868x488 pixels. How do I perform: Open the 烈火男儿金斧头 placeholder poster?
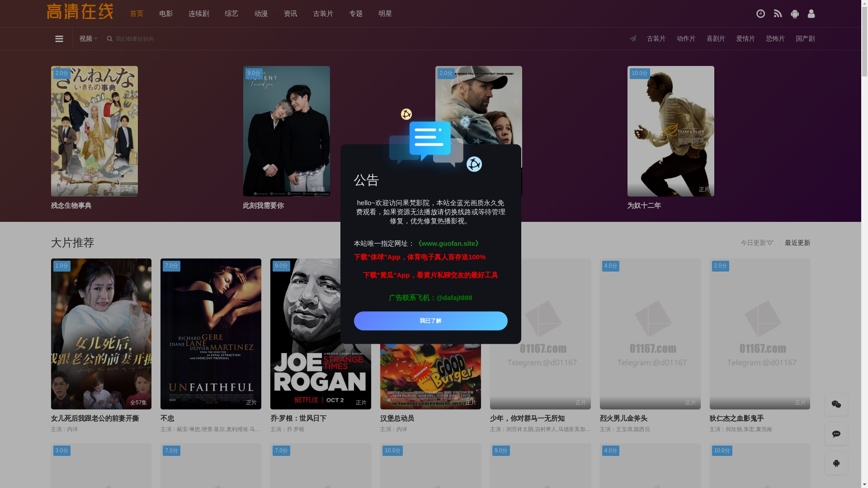click(650, 334)
